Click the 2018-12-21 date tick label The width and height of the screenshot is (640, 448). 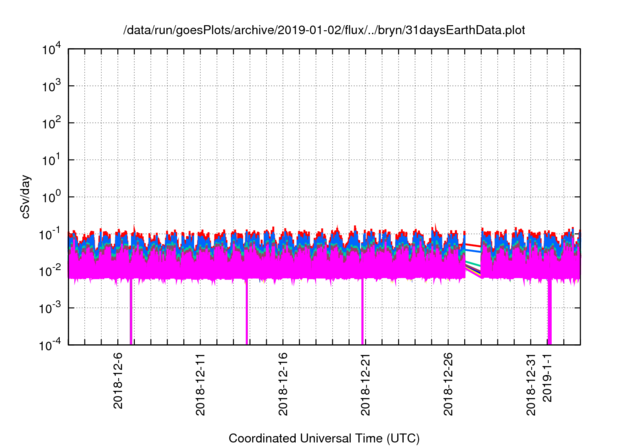365,384
